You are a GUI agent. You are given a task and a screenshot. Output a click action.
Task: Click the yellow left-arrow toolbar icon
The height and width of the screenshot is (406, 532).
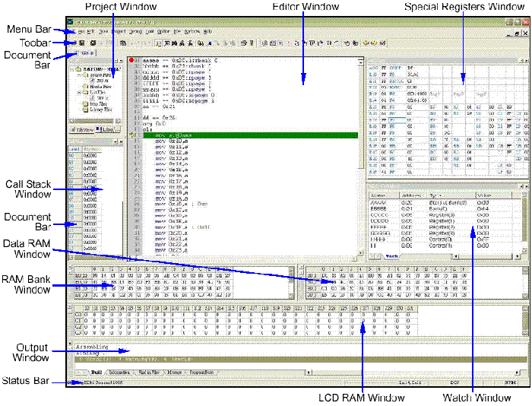point(366,43)
